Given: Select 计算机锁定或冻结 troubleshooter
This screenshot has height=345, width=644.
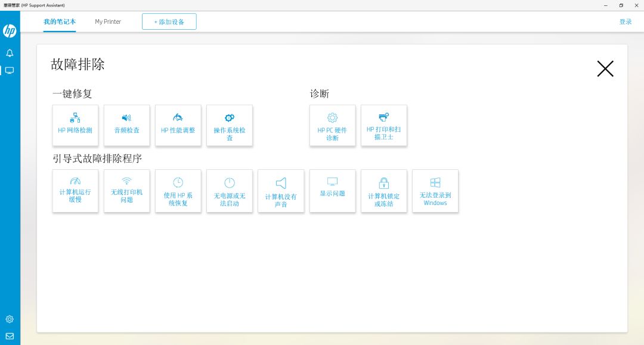Looking at the screenshot, I should tap(383, 191).
